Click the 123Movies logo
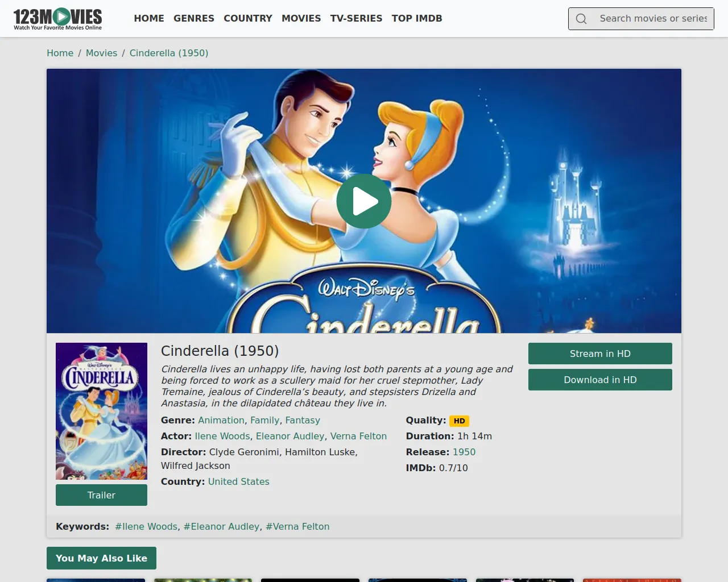728x582 pixels. pos(58,19)
